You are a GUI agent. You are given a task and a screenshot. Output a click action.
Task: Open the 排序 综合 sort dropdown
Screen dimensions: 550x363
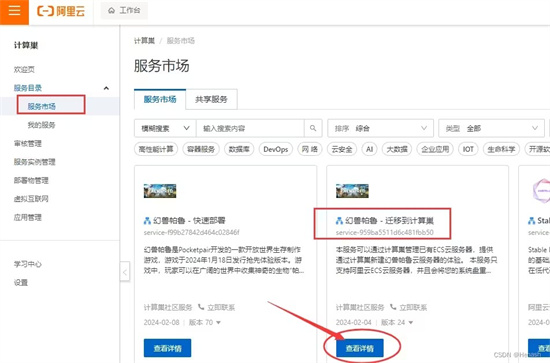pos(380,128)
